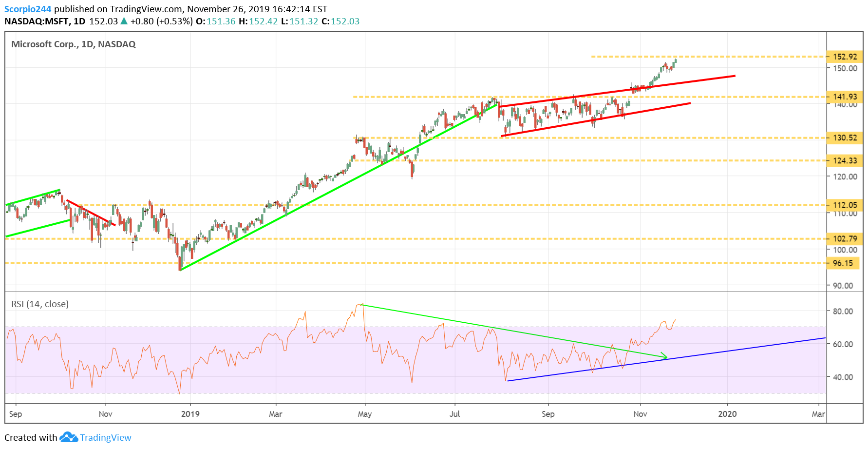
Task: Click the Scorpio244 author name link
Action: [28, 9]
